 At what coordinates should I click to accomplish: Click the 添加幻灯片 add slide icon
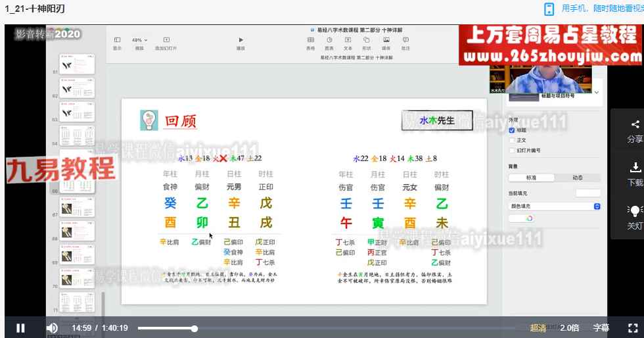(166, 40)
